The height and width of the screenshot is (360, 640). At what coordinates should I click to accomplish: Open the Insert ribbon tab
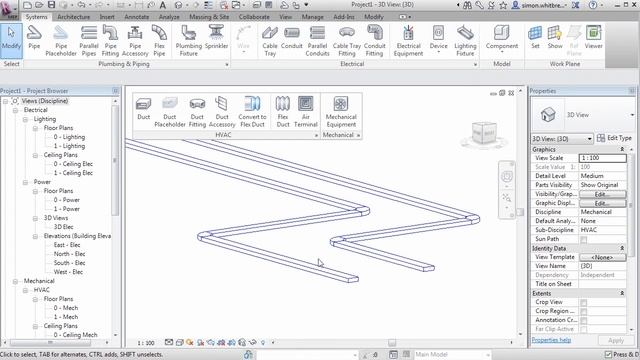(107, 17)
